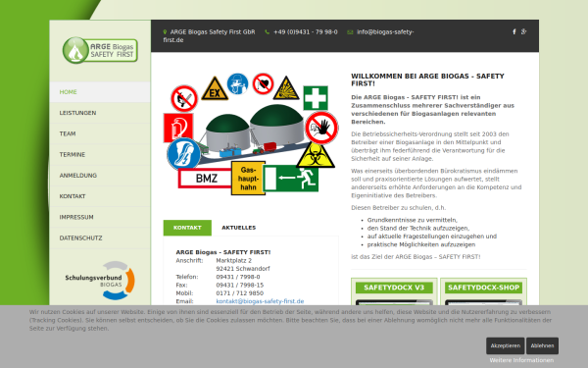The height and width of the screenshot is (368, 588).
Task: Click the envelope icon beside the email
Action: coord(350,32)
